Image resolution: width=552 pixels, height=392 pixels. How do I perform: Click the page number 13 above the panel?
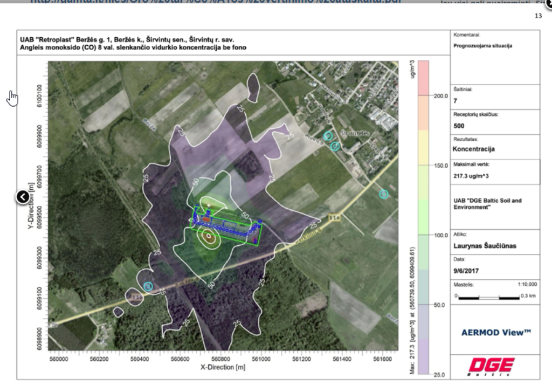[x=538, y=16]
